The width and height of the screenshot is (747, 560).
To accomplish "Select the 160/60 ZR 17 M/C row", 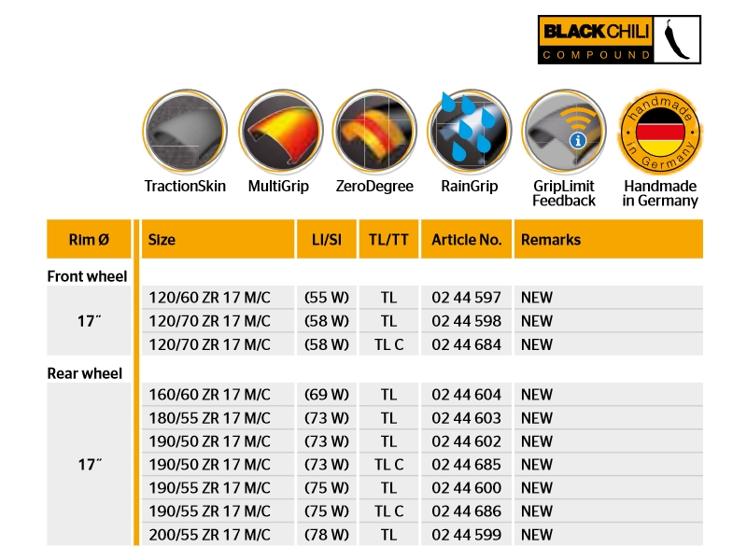I will tap(209, 395).
